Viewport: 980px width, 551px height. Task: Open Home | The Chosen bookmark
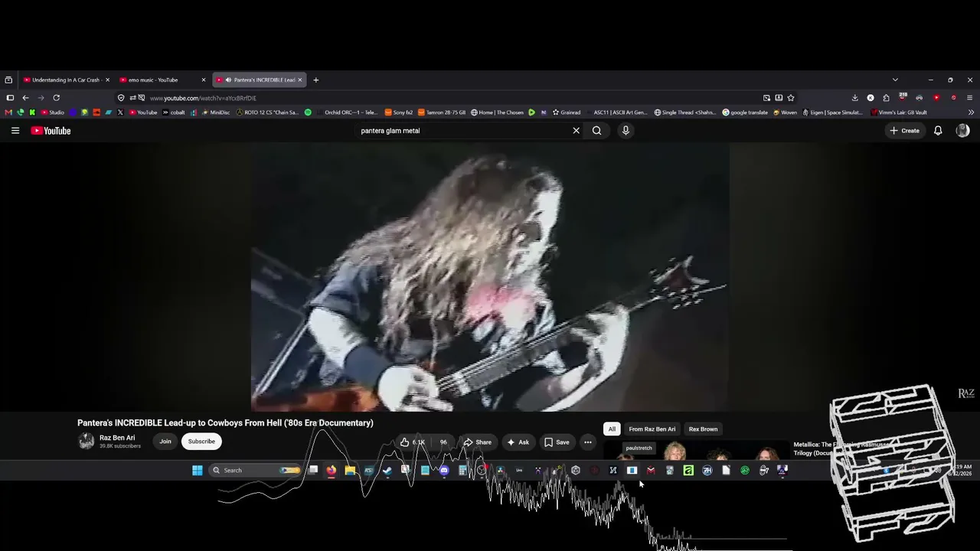[x=497, y=112]
